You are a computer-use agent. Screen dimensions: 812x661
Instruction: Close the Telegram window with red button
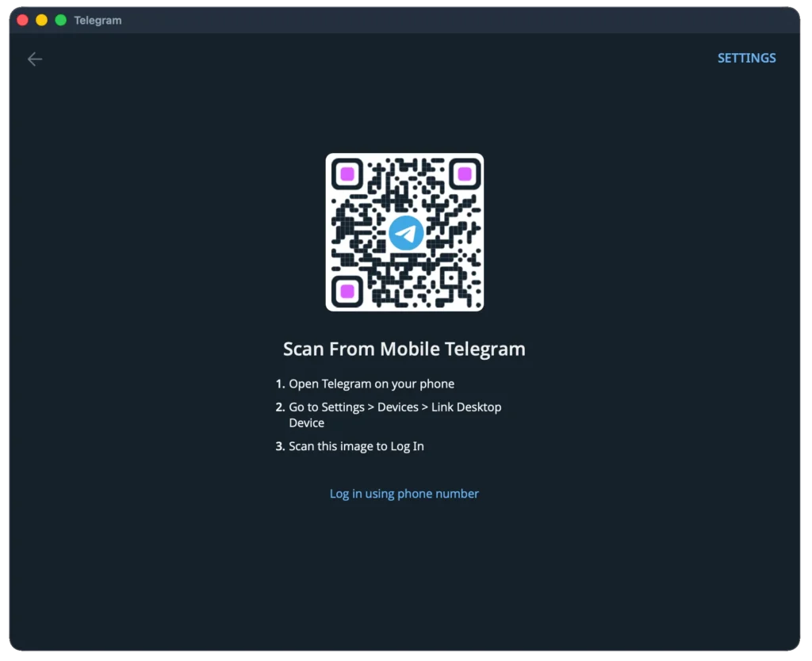23,20
